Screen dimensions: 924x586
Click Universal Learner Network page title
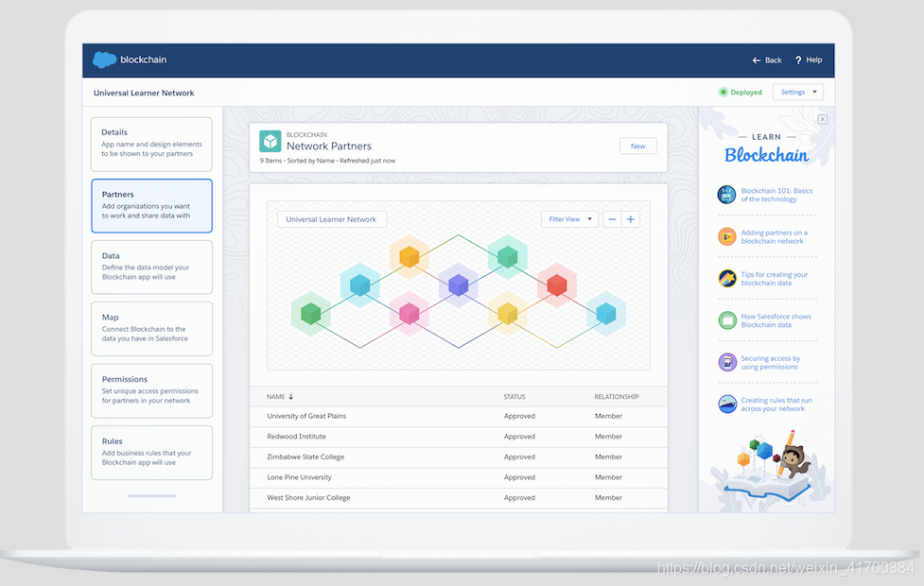coord(144,93)
